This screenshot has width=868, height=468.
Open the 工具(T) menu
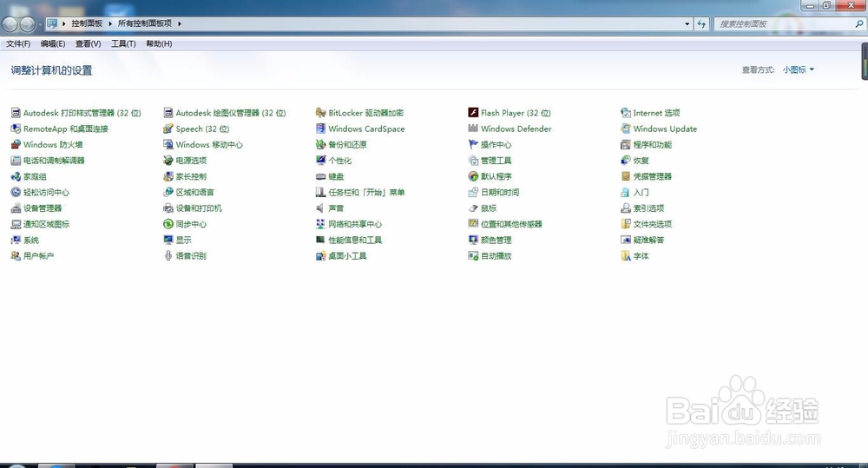pos(123,43)
